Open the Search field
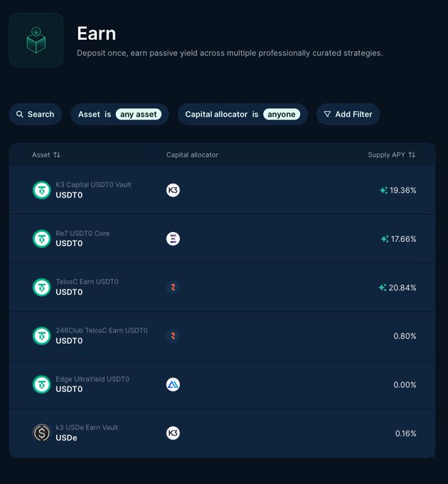448x484 pixels. 36,114
